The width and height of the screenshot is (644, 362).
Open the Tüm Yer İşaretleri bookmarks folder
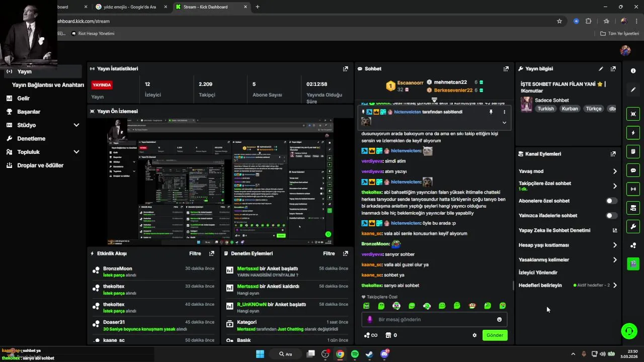[619, 34]
